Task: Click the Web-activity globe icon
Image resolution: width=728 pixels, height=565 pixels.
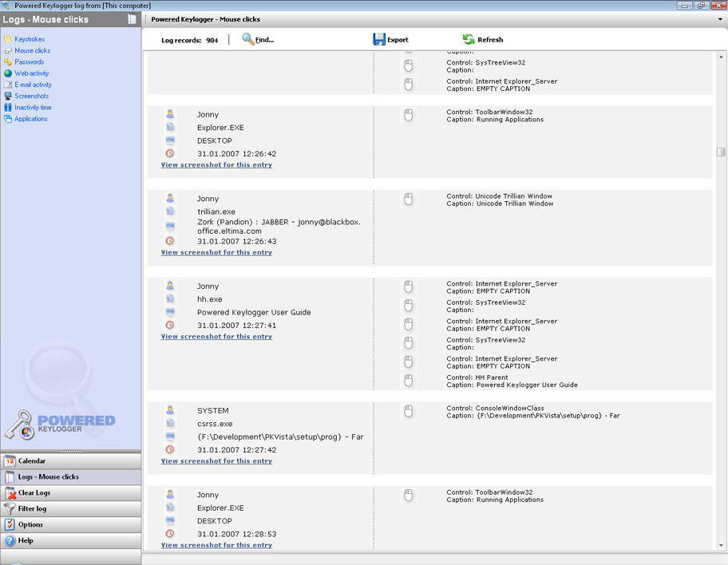Action: coord(8,73)
